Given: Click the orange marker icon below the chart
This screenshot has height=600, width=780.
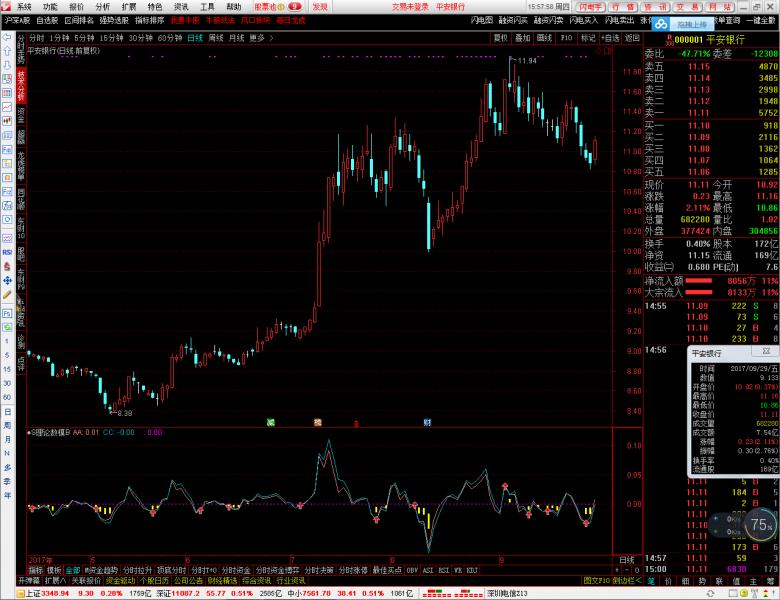Looking at the screenshot, I should (317, 422).
